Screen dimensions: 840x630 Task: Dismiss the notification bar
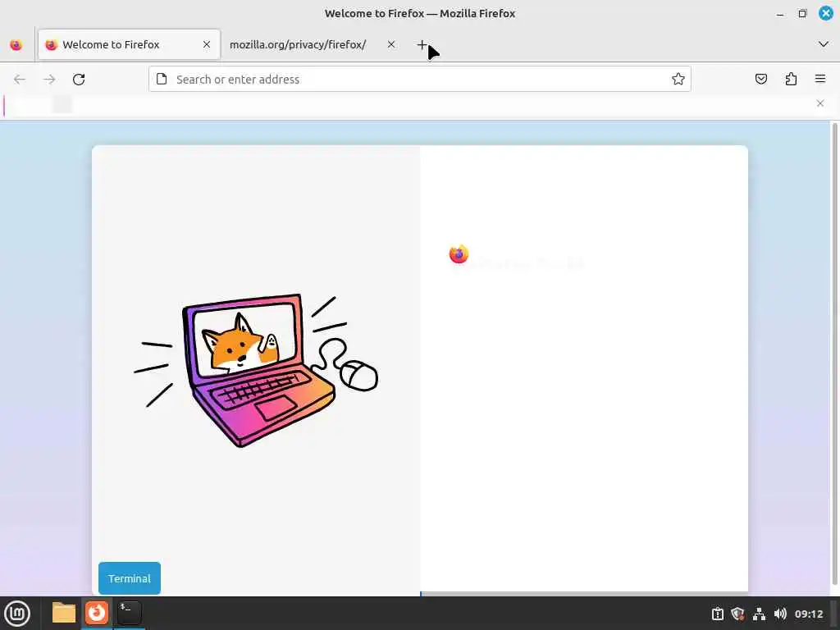(820, 103)
